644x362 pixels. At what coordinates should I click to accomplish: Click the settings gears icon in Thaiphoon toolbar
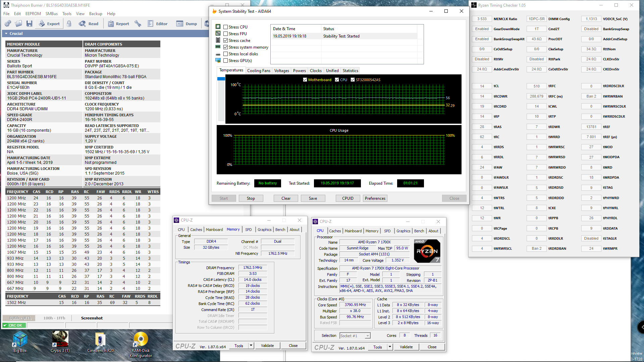(x=8, y=23)
